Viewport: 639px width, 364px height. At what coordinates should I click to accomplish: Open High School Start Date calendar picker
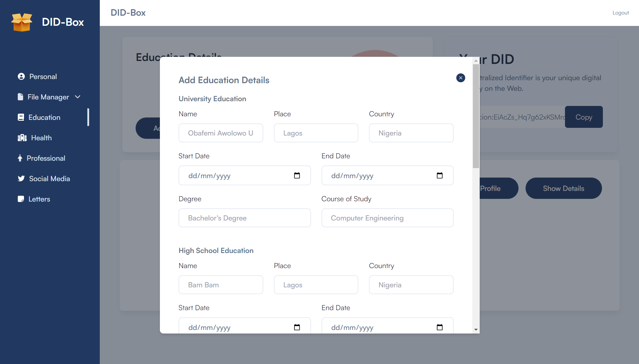tap(297, 327)
